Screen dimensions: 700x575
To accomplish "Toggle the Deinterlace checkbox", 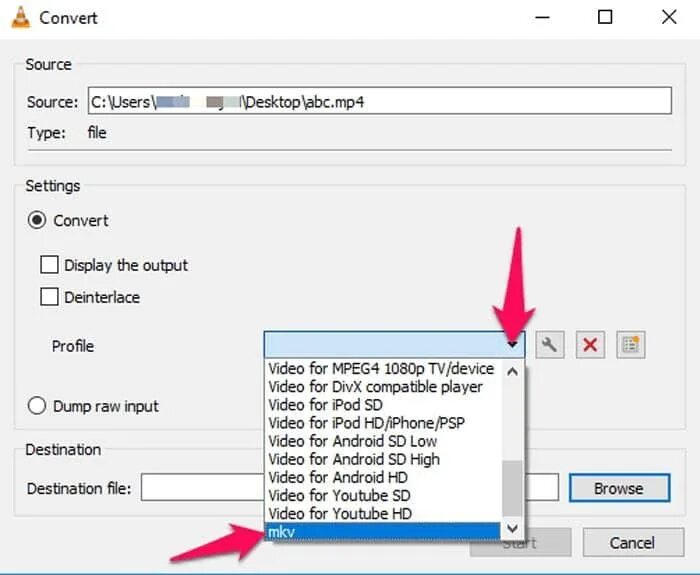I will tap(49, 297).
